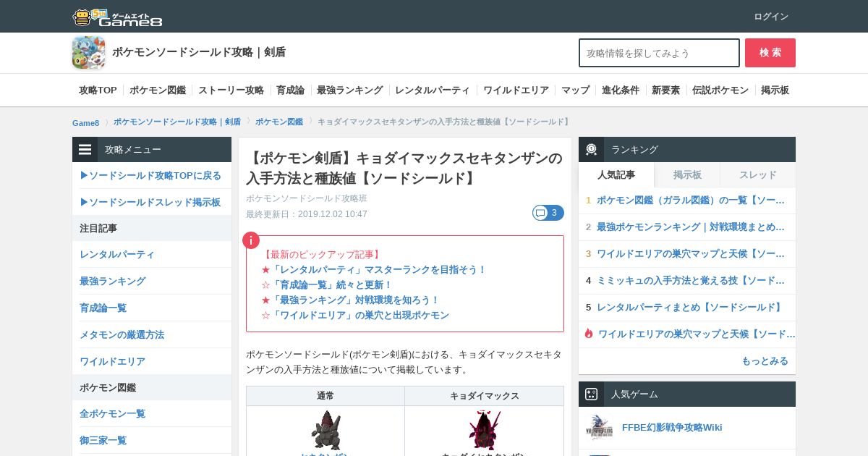Open 新要素 in the navigation bar
The image size is (868, 456).
pos(665,90)
